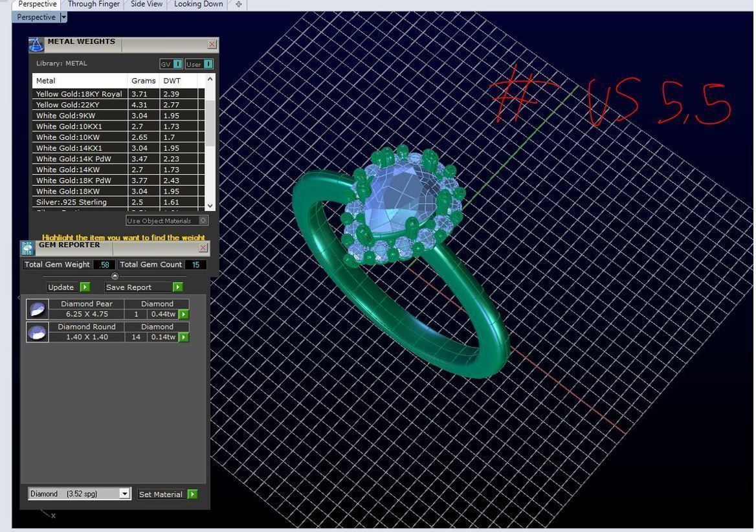Click the green arrow next to Set Material
756x532 pixels.
point(192,494)
